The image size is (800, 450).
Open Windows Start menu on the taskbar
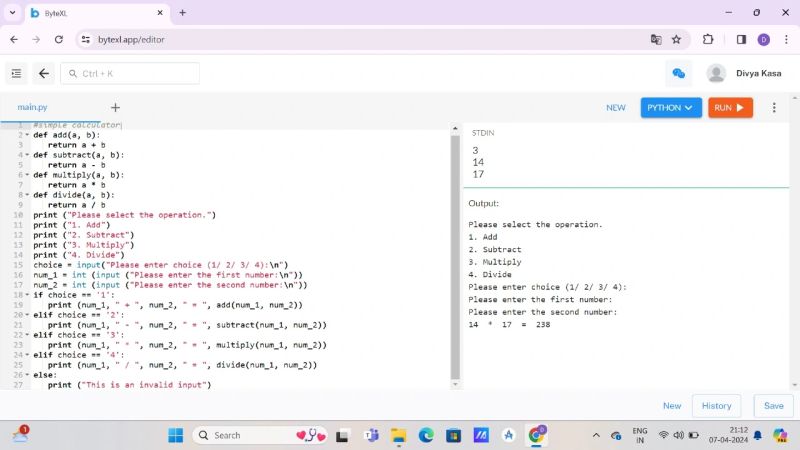[176, 435]
